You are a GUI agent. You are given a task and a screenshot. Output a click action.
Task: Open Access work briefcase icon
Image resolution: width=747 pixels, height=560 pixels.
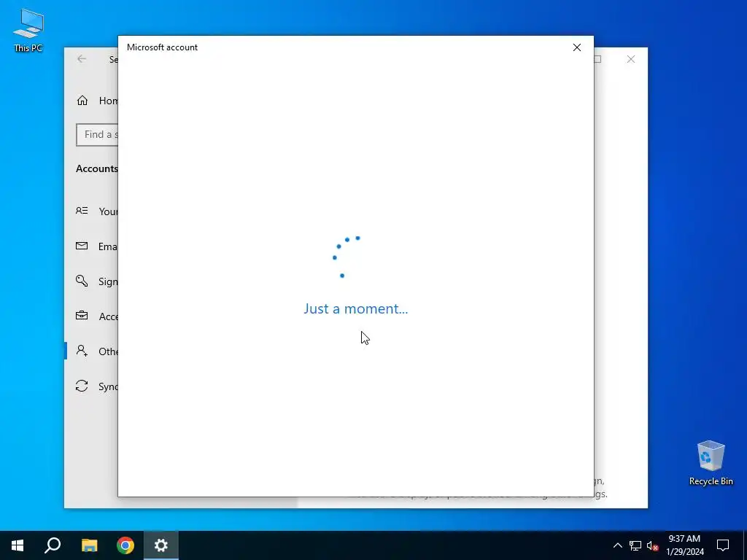coord(82,316)
